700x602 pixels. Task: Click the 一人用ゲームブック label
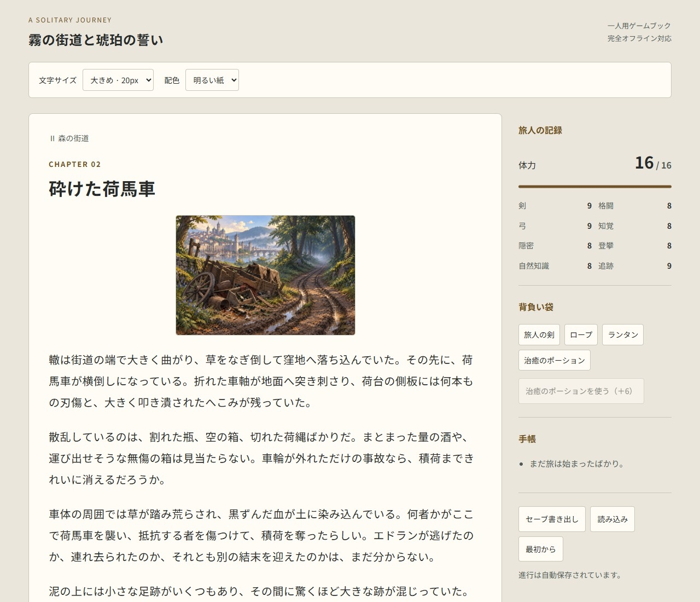[x=639, y=26]
